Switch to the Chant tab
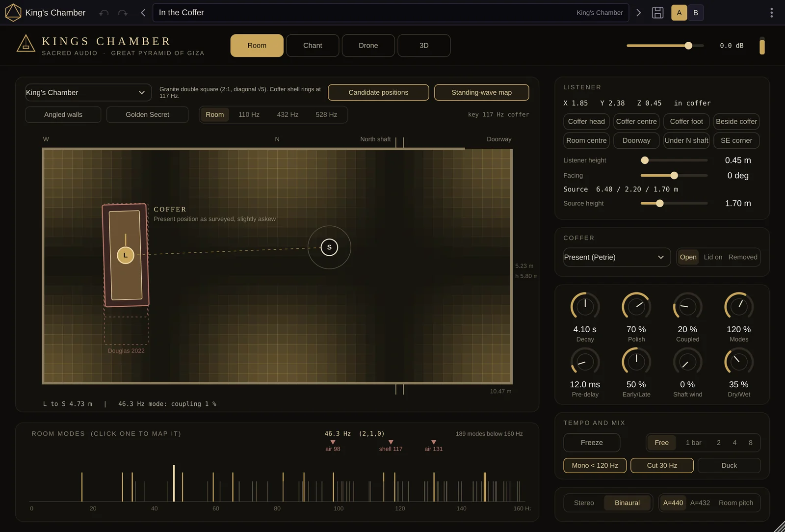The image size is (785, 532). pos(313,46)
